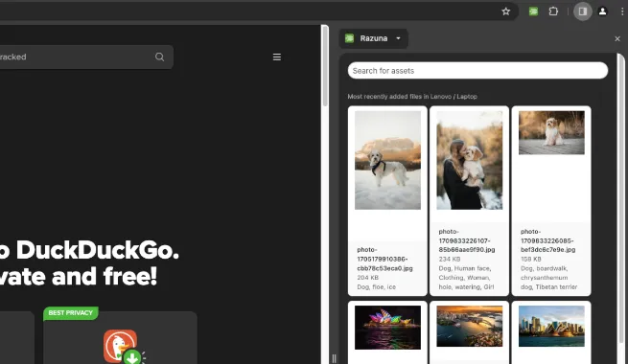Click the 'Dog, Human face, Clothing' tags text

click(466, 278)
